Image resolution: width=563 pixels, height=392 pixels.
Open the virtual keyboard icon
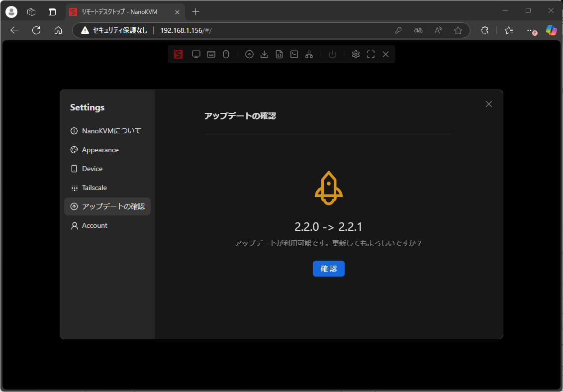(211, 55)
